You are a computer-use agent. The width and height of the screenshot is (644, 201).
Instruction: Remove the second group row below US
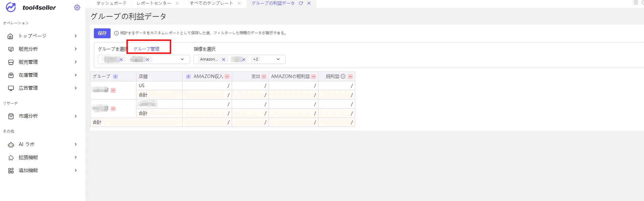(x=113, y=109)
